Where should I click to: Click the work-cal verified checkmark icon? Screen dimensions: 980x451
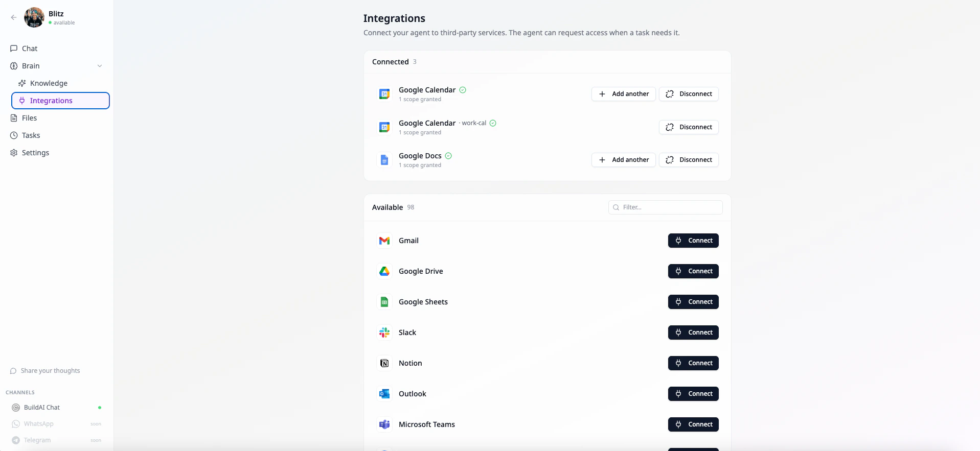tap(493, 123)
